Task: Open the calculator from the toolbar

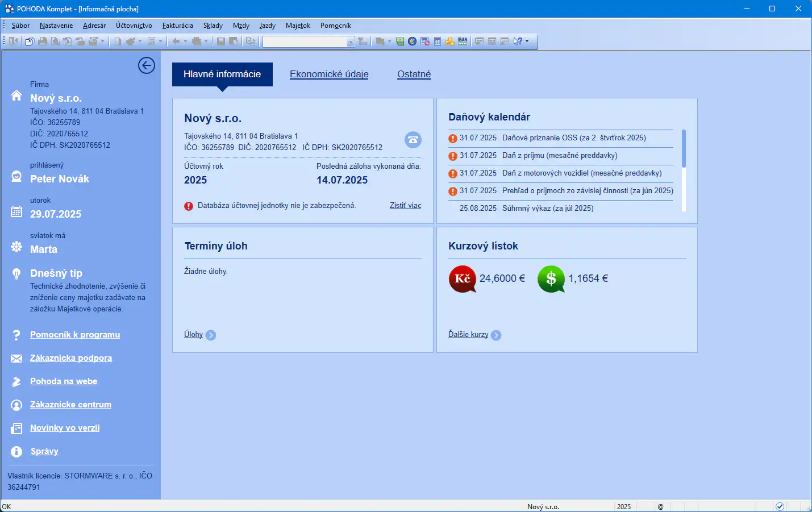Action: (438, 41)
